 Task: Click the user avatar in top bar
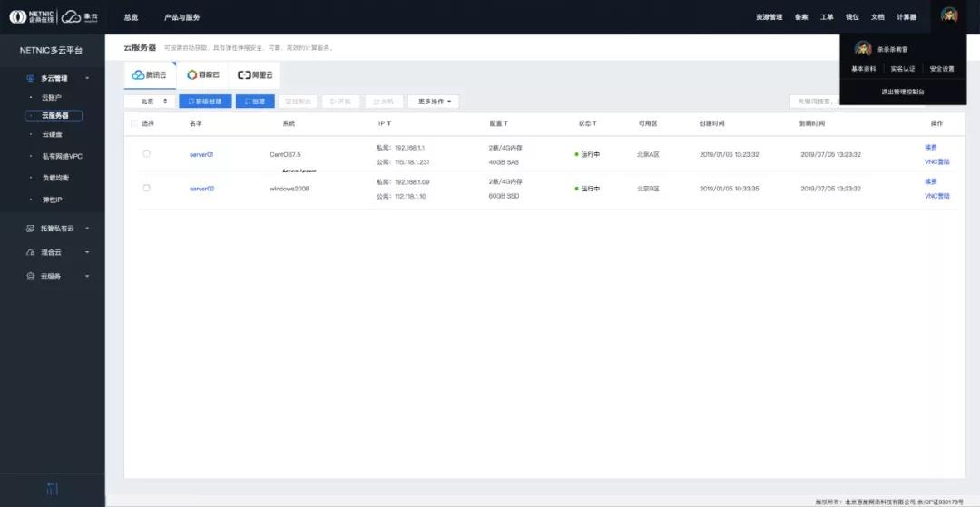[x=949, y=15]
